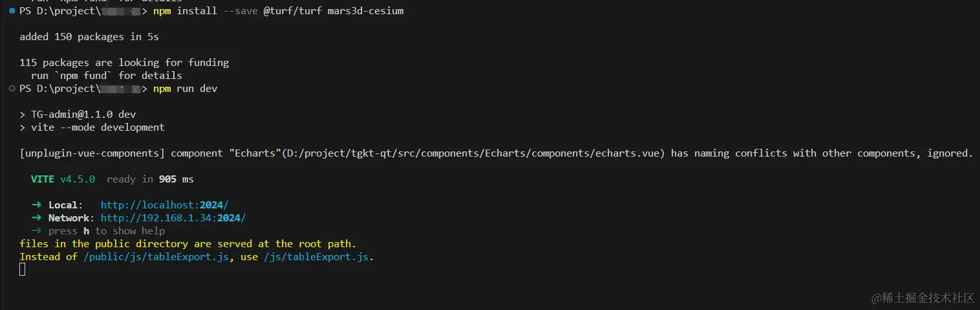Viewport: 980px width, 310px height.
Task: Click the hollow circle beside npm run dev prompt
Action: pos(12,89)
